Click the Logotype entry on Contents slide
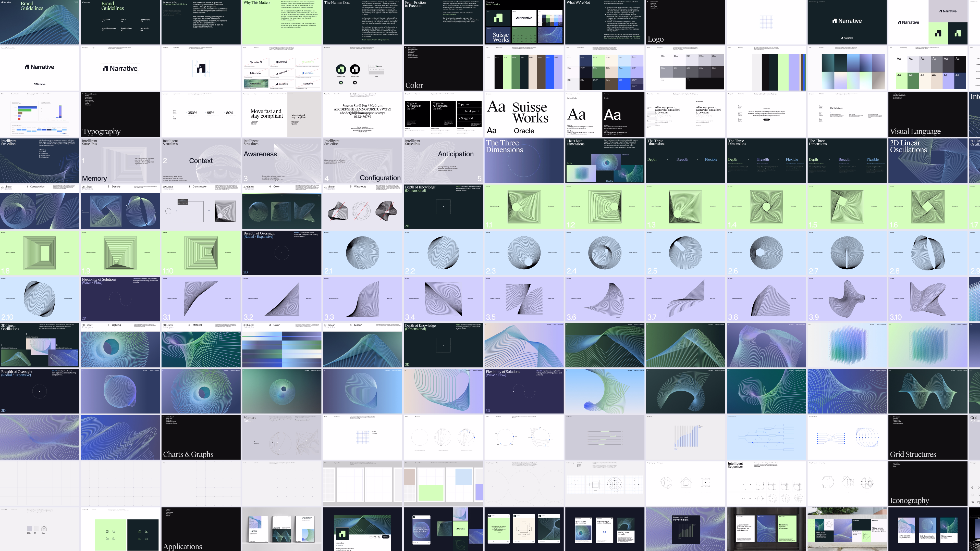Screen dimensions: 980x551 click(x=106, y=20)
